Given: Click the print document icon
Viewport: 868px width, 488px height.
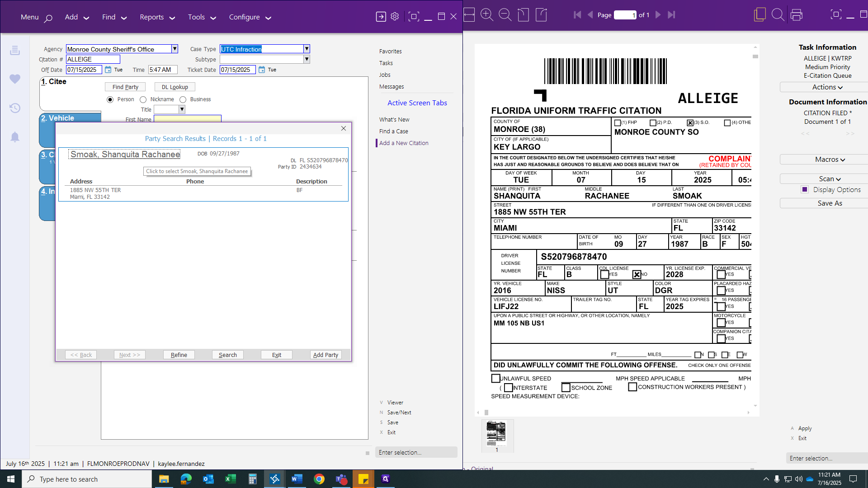Looking at the screenshot, I should (x=796, y=15).
